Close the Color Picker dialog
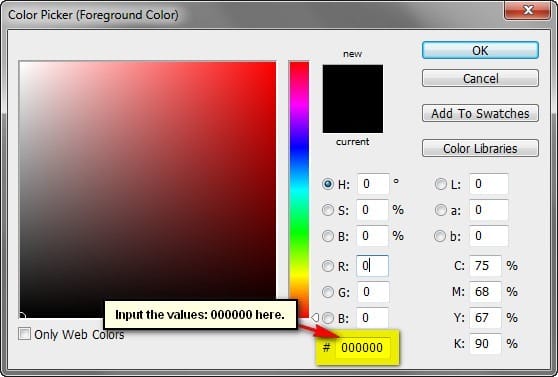The image size is (558, 377). [528, 10]
